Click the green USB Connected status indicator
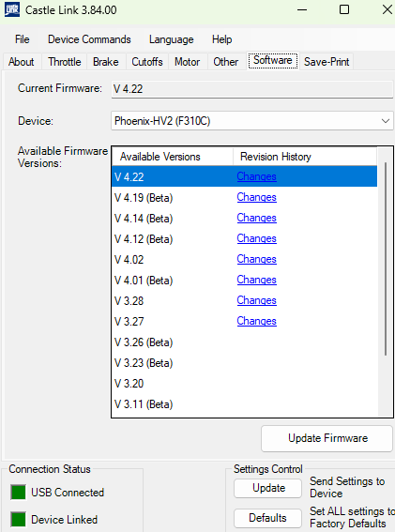Viewport: 395px width, 532px height. (x=19, y=493)
